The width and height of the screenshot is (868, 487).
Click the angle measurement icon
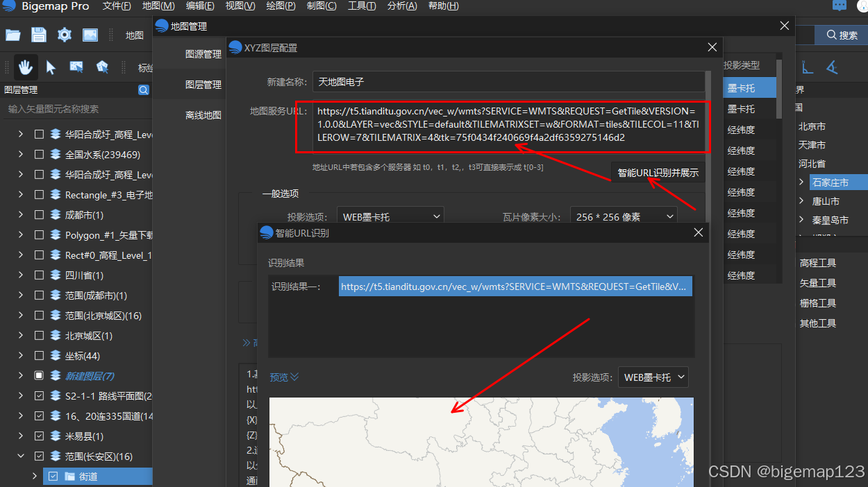point(808,67)
